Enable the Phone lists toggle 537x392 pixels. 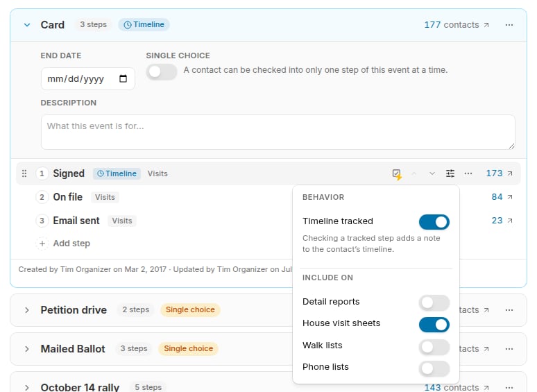click(434, 368)
